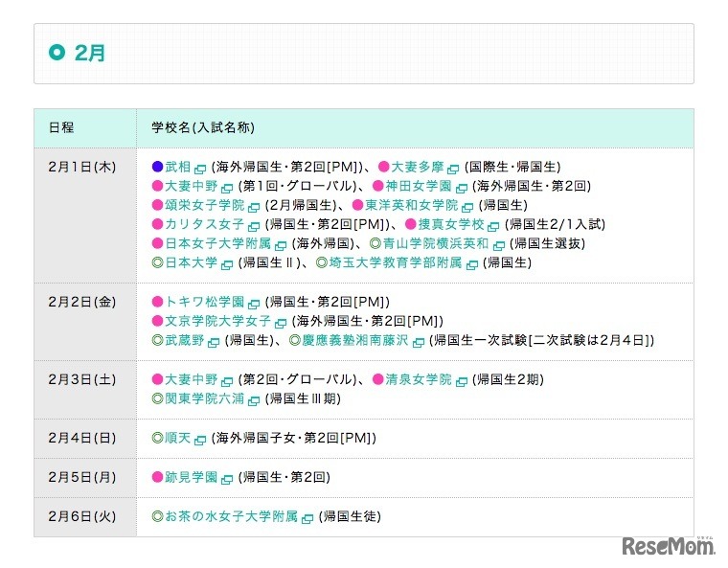Click external-link icon beside 日本女子大学附属
This screenshot has width=728, height=568.
coord(281,245)
